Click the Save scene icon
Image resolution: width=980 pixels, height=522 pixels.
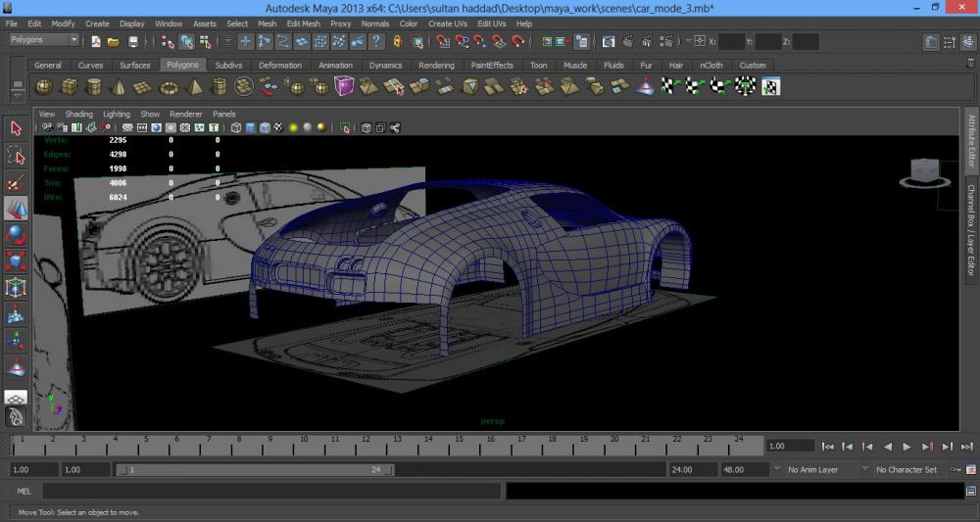pyautogui.click(x=133, y=42)
